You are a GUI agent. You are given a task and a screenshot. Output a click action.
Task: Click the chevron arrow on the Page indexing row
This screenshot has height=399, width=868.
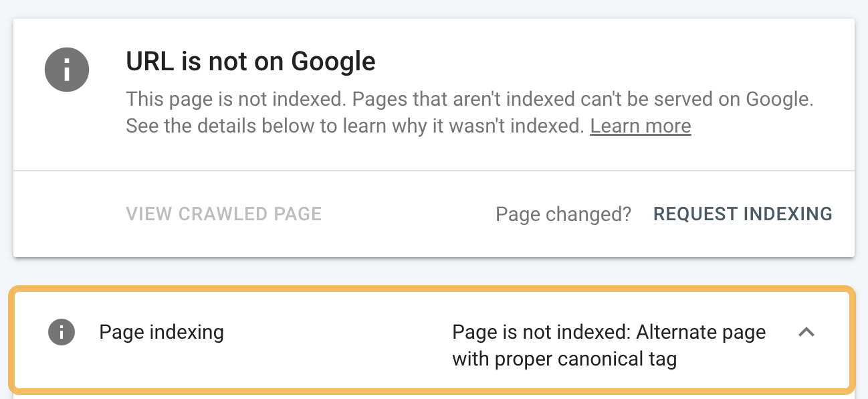tap(808, 332)
